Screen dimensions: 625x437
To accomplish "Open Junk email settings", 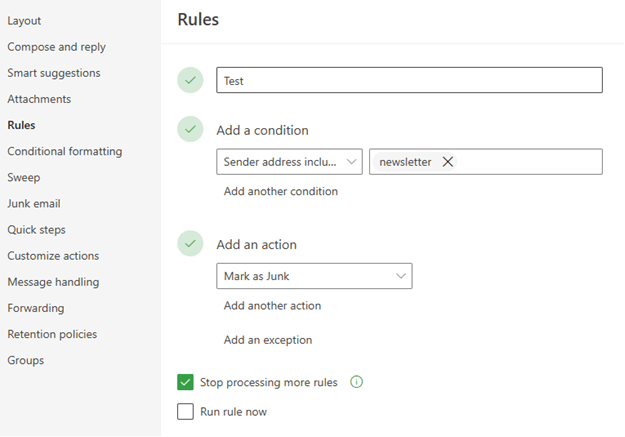I will (x=34, y=204).
